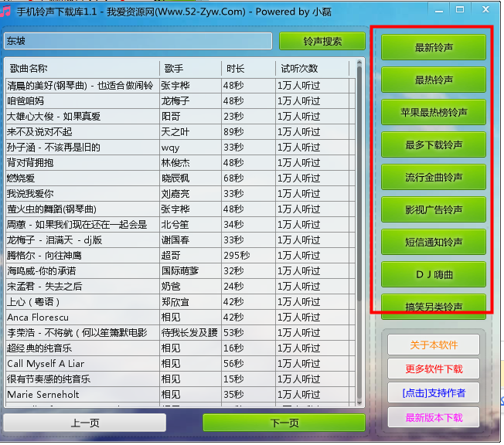Click the song list vertical scrollbar
Screen dimensions: 504x445
(358, 232)
